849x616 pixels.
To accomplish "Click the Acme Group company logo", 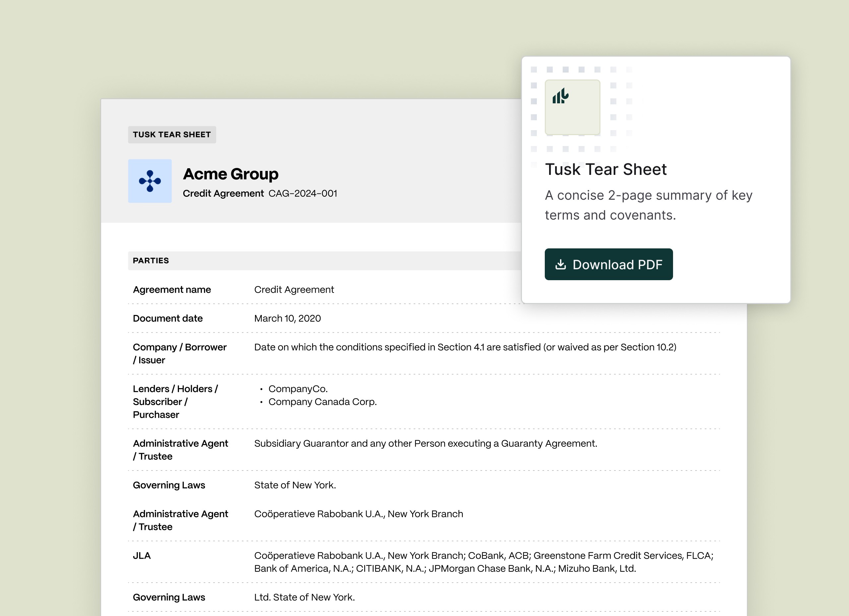I will [x=150, y=181].
